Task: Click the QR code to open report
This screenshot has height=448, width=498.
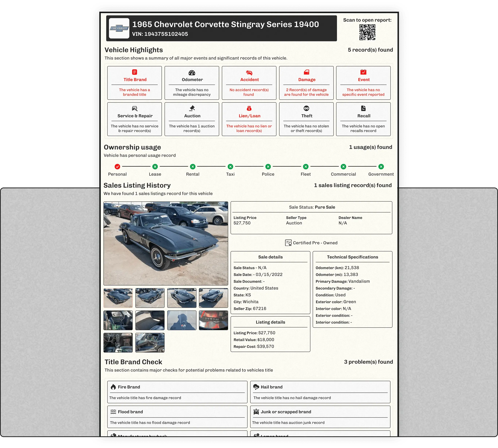Action: pos(367,32)
